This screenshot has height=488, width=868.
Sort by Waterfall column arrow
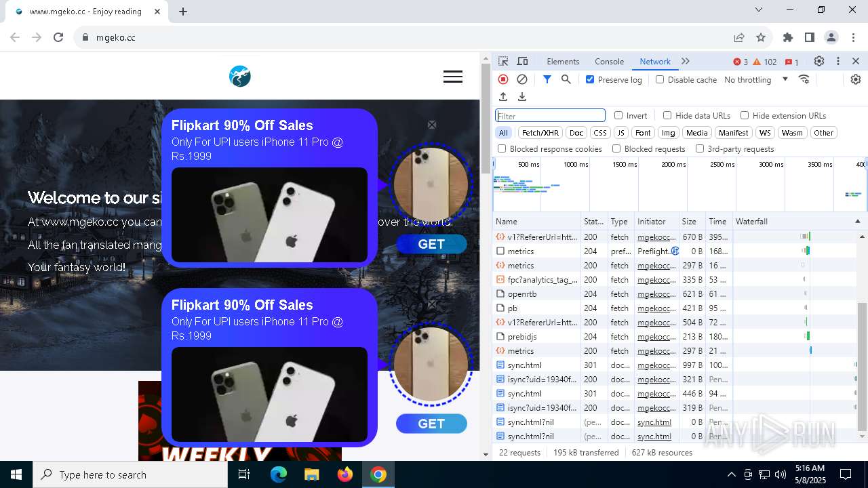click(857, 222)
